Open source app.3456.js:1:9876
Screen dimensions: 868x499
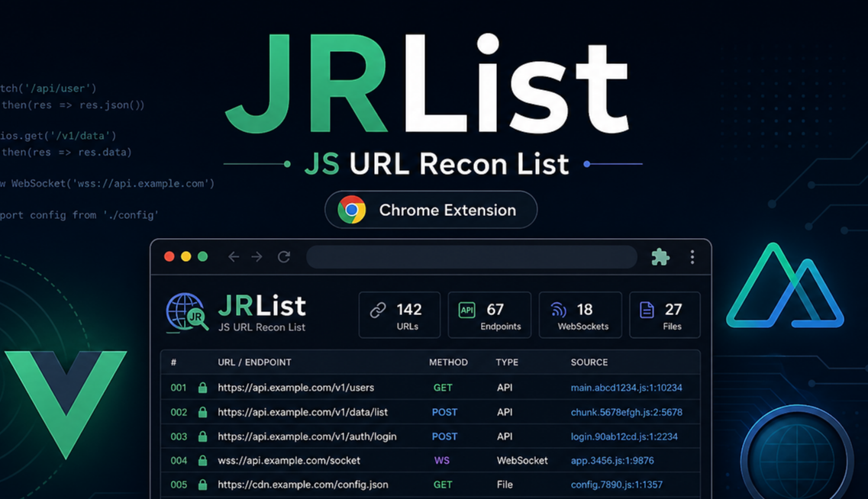tap(612, 460)
